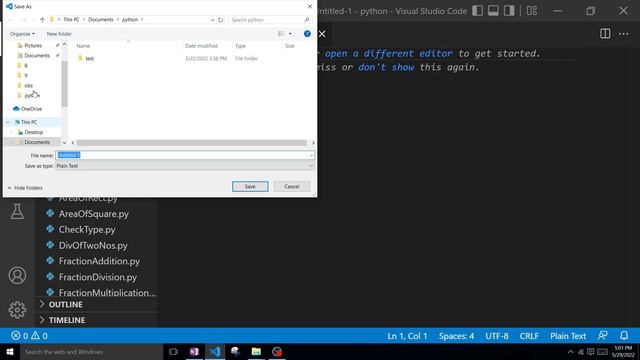Click the Windows Start button
Screen dimensions: 640x360
[x=10, y=352]
